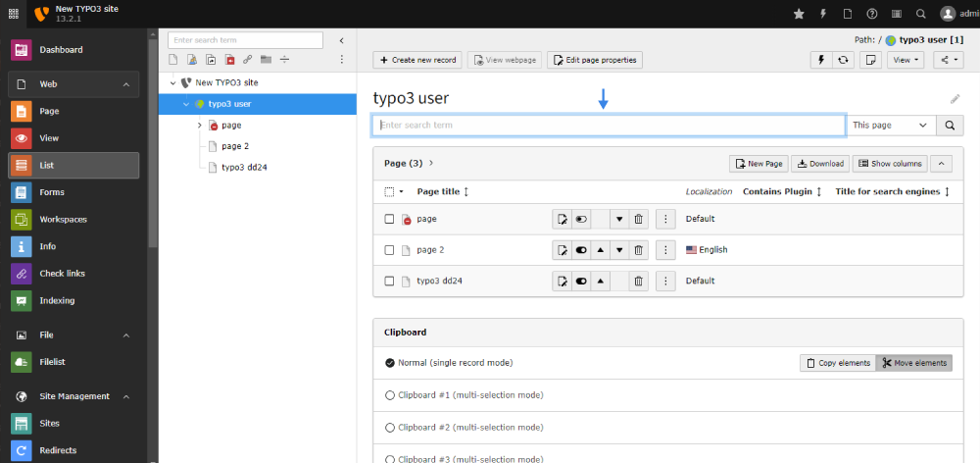Open the View dropdown in docheader
Viewport: 980px width, 463px height.
point(905,60)
